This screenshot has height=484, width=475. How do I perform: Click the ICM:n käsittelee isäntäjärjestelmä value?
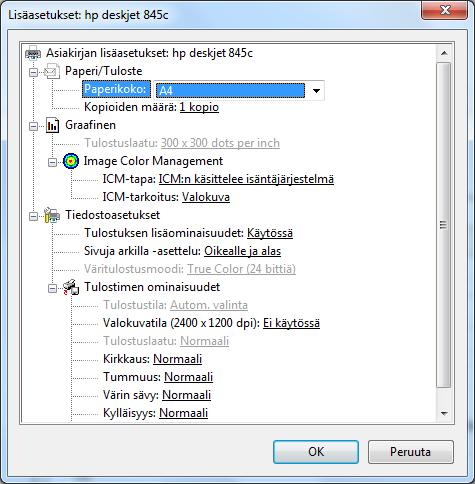coord(246,179)
